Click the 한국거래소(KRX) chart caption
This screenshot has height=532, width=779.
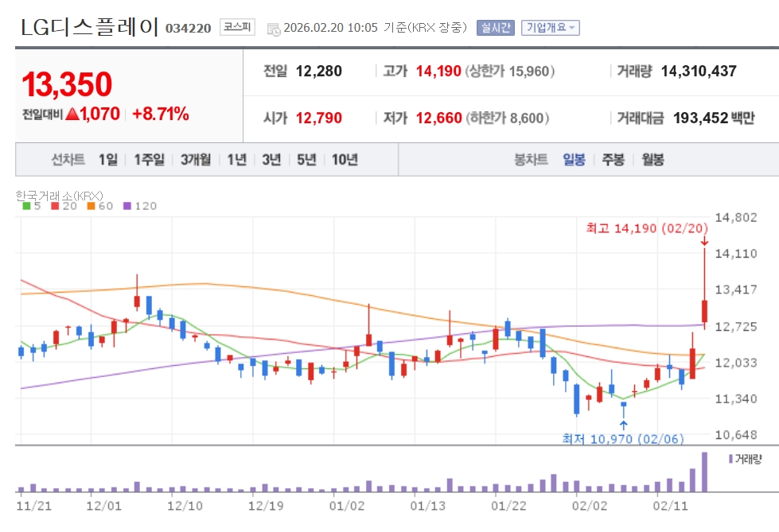pos(59,196)
